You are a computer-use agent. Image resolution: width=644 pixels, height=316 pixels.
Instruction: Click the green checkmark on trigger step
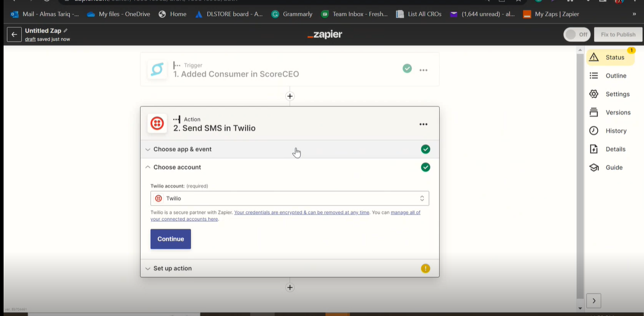[407, 68]
